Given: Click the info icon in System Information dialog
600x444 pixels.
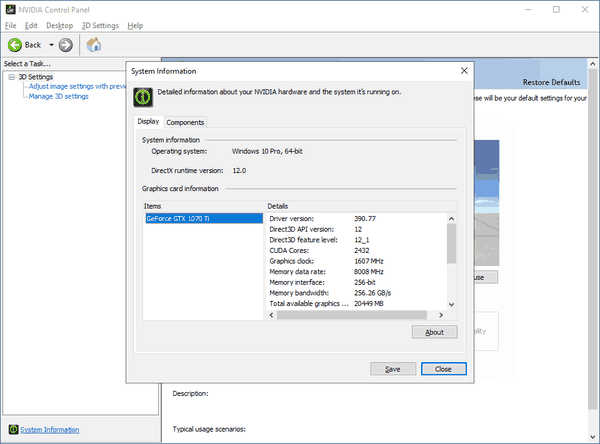Looking at the screenshot, I should pos(143,97).
